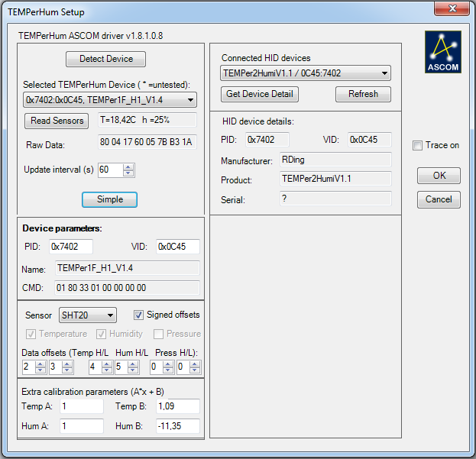476x459 pixels.
Task: Click the Cancel button
Action: (439, 199)
